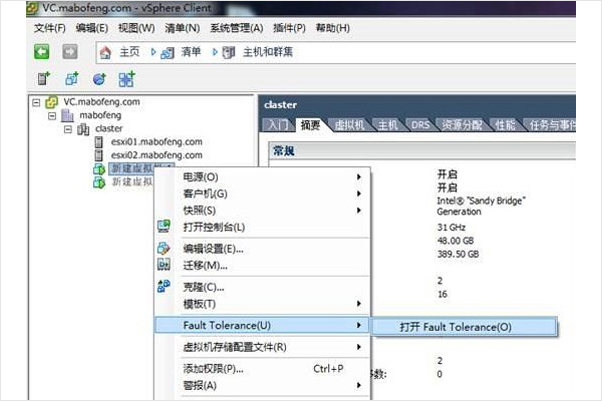
Task: Click the fourth toolbar icon with green plus
Action: point(127,79)
